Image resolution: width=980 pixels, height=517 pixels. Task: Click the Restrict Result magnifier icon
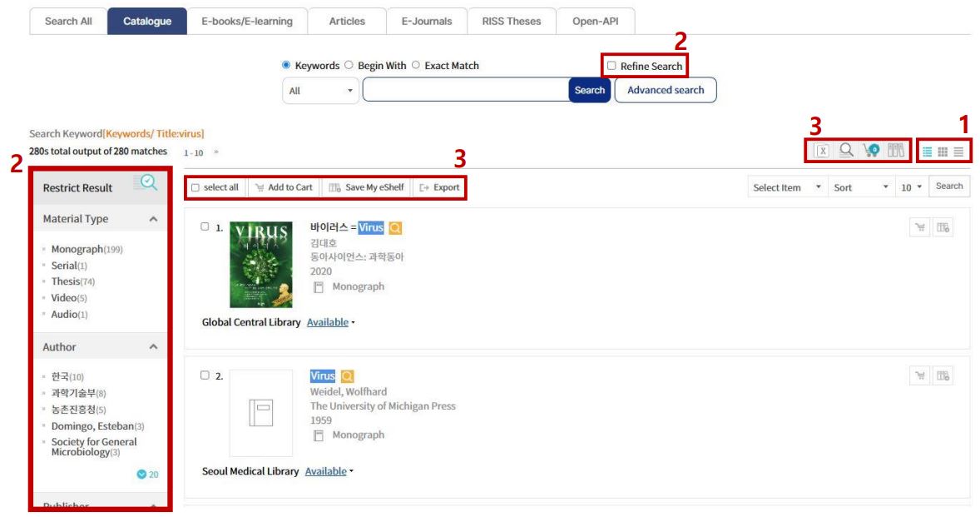pos(146,182)
